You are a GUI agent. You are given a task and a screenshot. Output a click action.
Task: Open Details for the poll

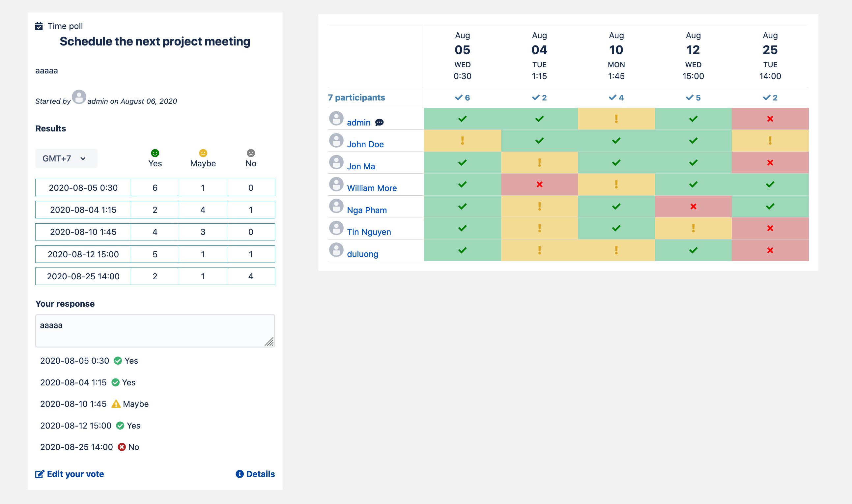[x=255, y=474]
